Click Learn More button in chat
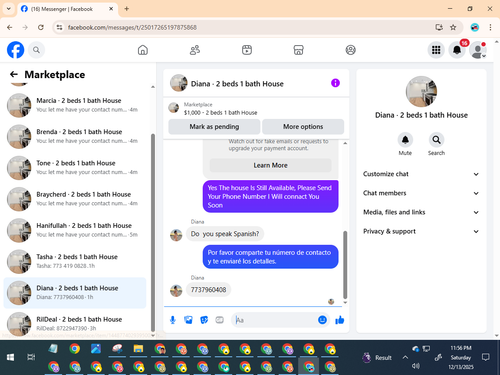Image resolution: width=500 pixels, height=375 pixels. (270, 165)
